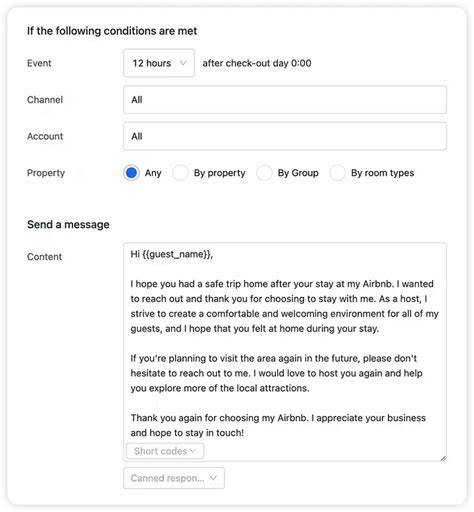Click the By Group label text

[x=298, y=173]
